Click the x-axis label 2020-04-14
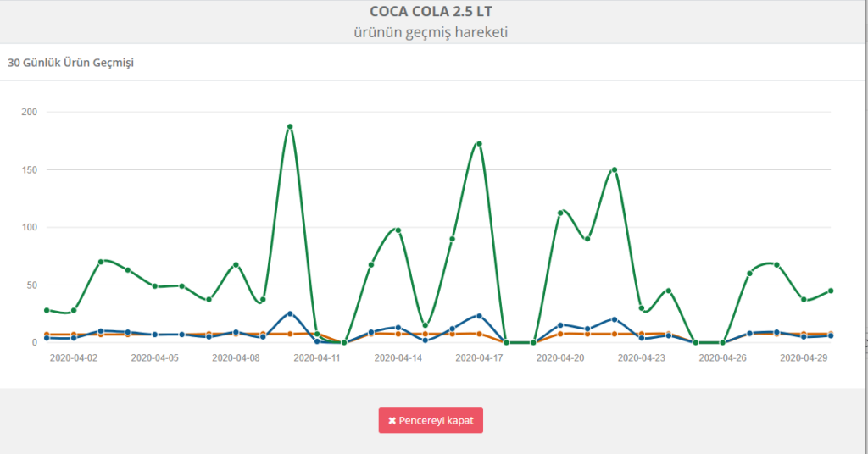This screenshot has width=868, height=454. (x=398, y=357)
